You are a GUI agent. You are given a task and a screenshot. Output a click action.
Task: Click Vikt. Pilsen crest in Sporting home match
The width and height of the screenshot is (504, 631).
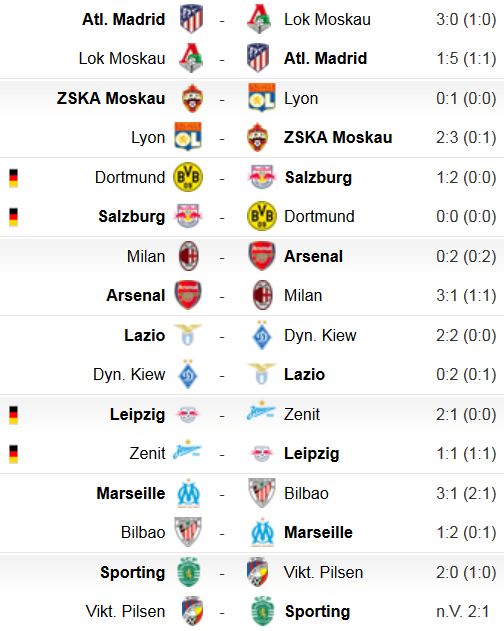258,571
